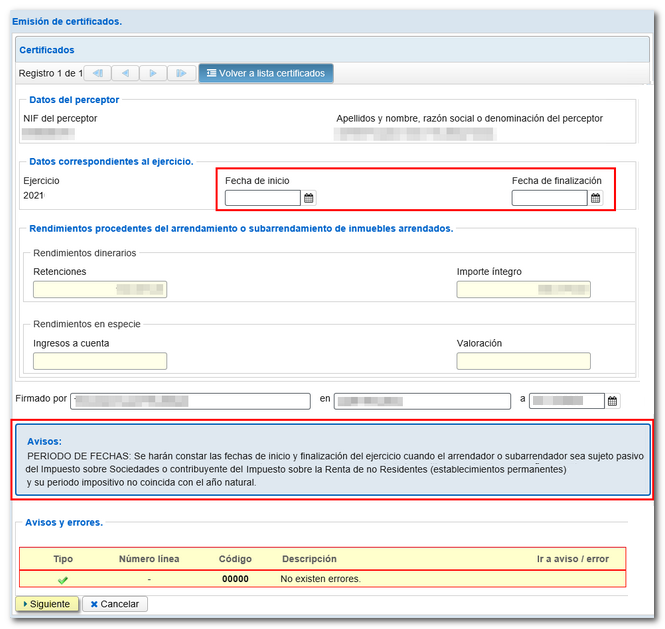Open calendar next to signature date
The height and width of the screenshot is (629, 665).
coord(613,401)
